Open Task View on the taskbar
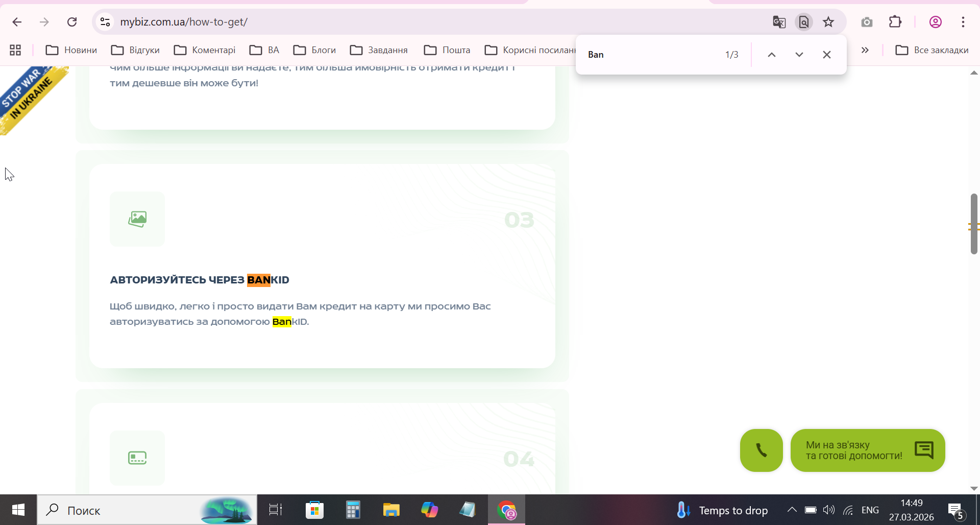The width and height of the screenshot is (980, 525). pos(276,510)
